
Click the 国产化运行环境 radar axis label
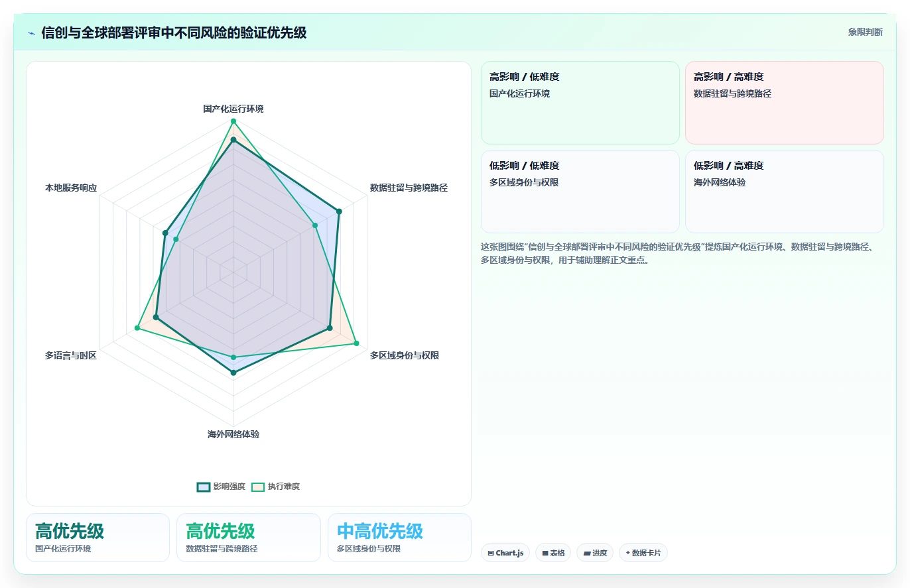tap(233, 109)
